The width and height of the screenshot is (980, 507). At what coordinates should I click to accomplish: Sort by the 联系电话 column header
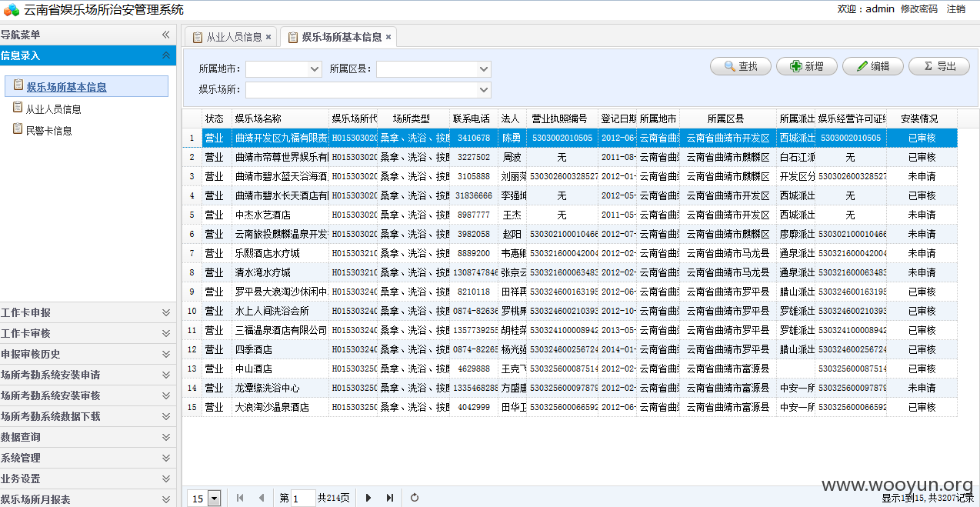(x=474, y=118)
